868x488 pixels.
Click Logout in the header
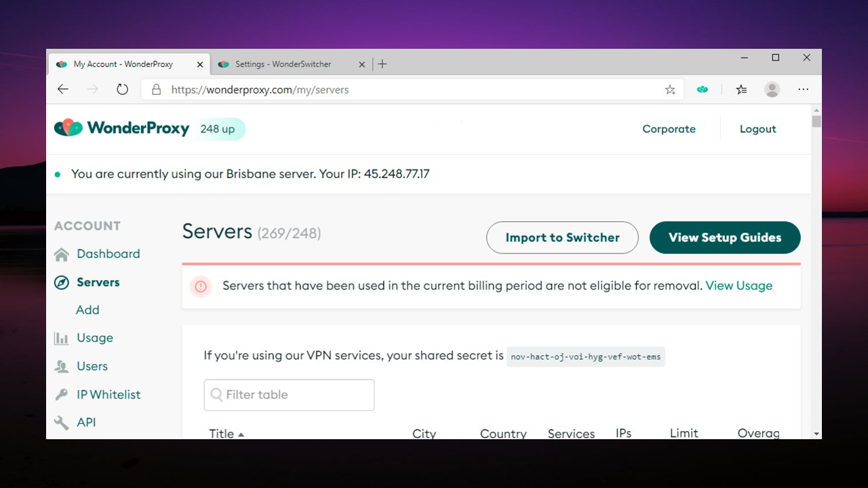pyautogui.click(x=757, y=129)
